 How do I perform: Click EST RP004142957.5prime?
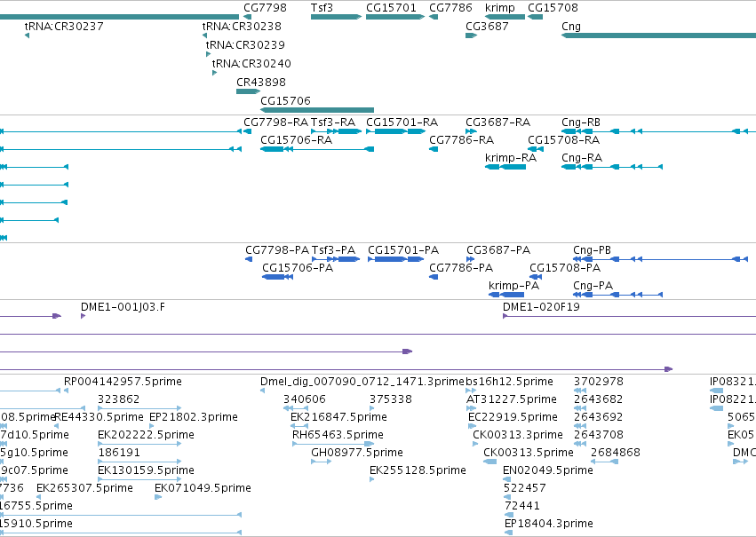pyautogui.click(x=123, y=382)
